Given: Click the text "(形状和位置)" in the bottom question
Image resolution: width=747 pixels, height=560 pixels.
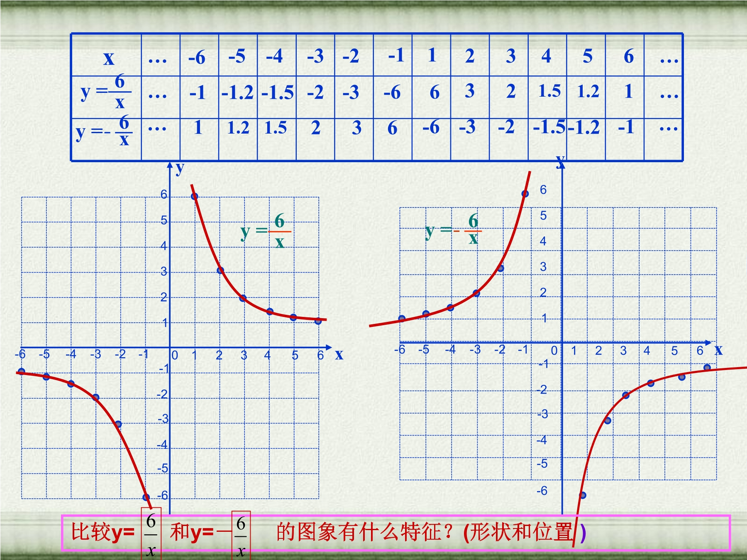Looking at the screenshot, I should tap(525, 533).
